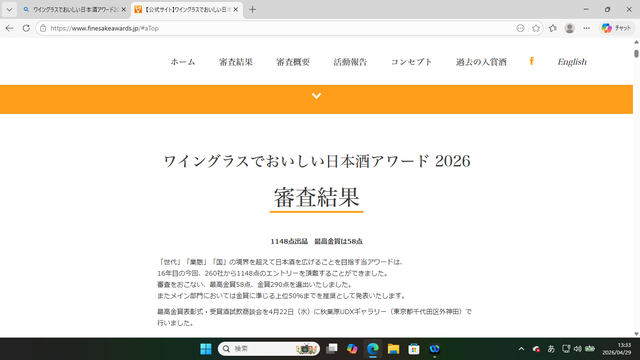Close the official site tab

[x=236, y=9]
